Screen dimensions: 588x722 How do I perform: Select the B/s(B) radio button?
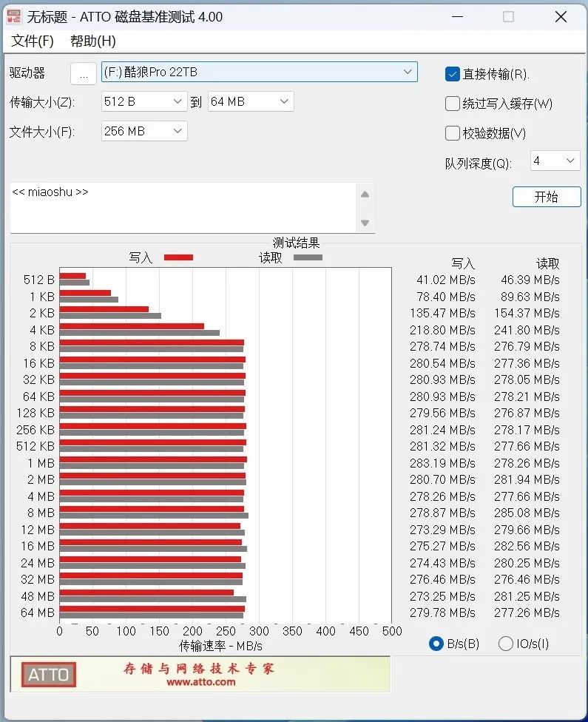tap(436, 644)
